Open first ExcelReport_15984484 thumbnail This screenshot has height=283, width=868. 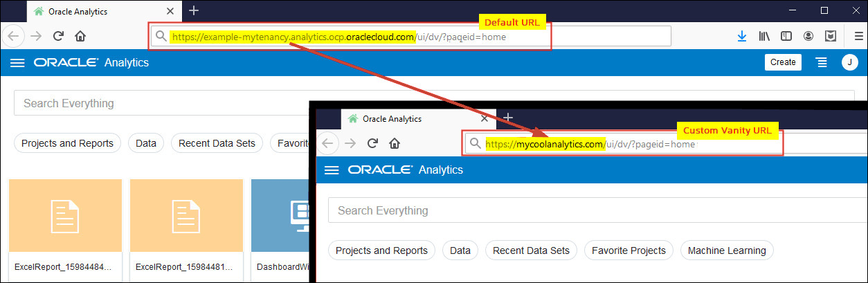click(65, 215)
